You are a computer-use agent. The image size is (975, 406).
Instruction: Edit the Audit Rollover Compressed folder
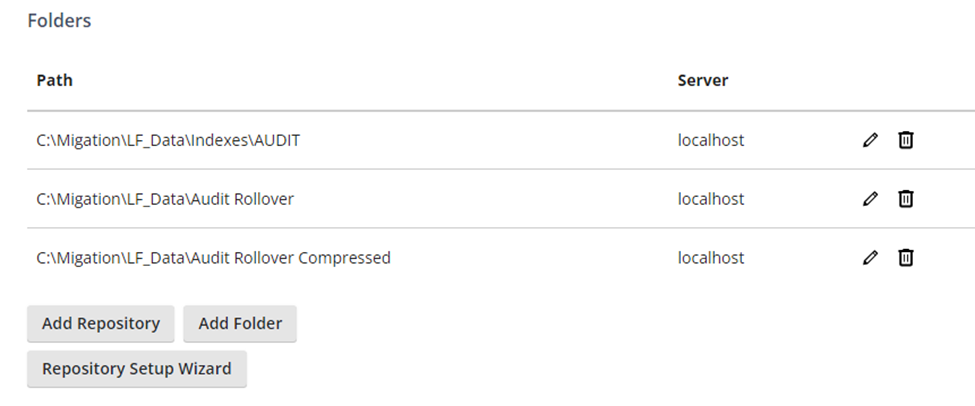870,257
